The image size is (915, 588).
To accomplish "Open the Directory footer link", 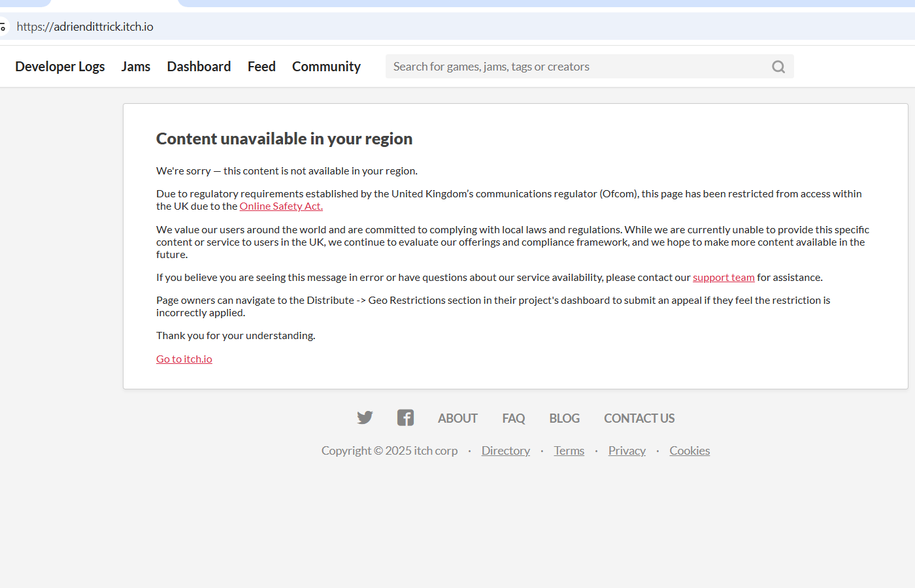I will click(x=505, y=451).
